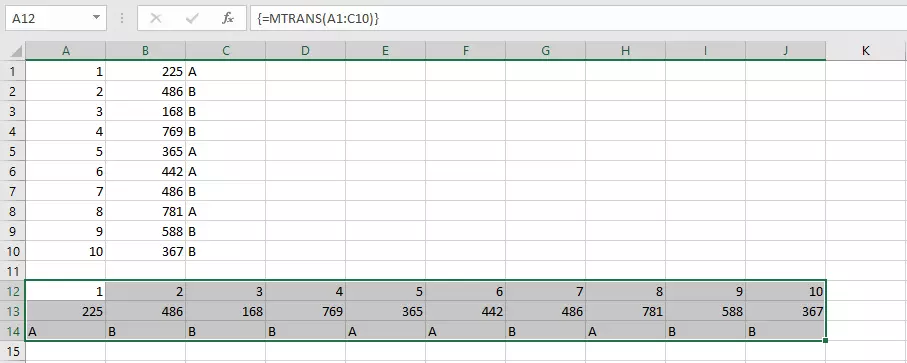Select column F header
Image resolution: width=907 pixels, height=363 pixels.
coord(466,51)
